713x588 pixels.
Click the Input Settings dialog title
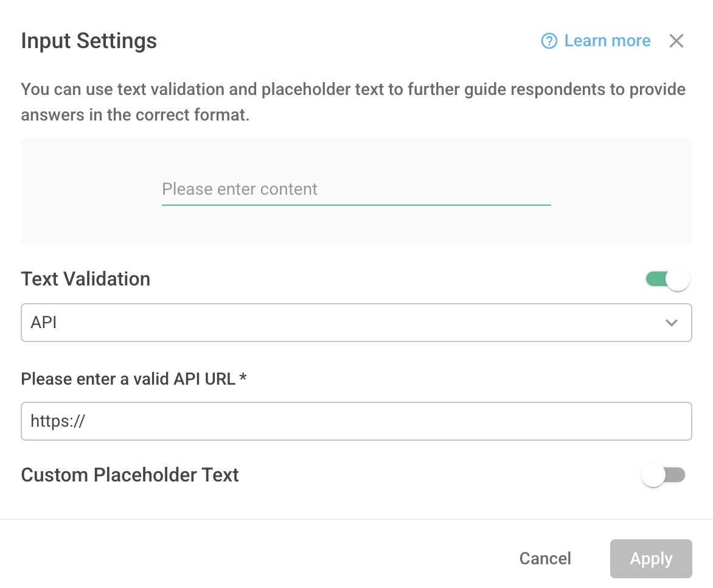tap(89, 41)
